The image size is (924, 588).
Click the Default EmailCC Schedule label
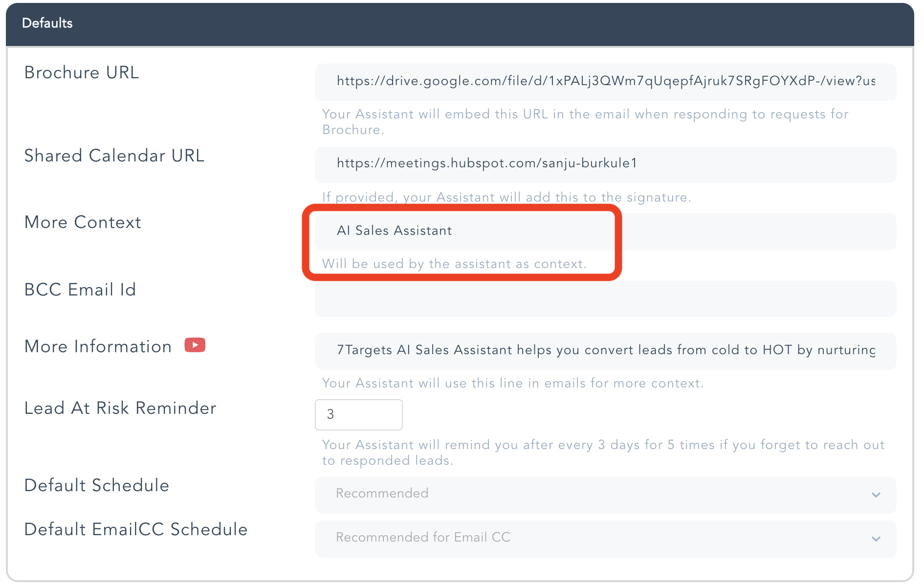pos(136,530)
